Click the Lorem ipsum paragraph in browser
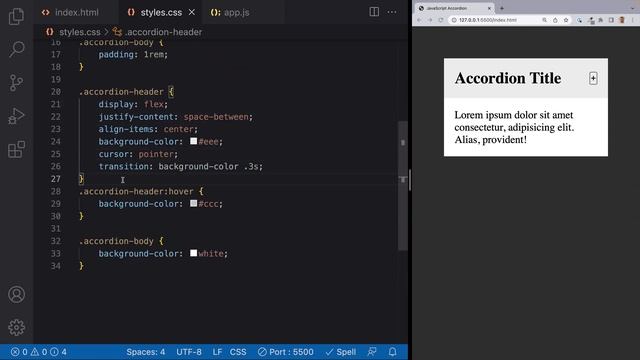The height and width of the screenshot is (360, 640). 514,127
